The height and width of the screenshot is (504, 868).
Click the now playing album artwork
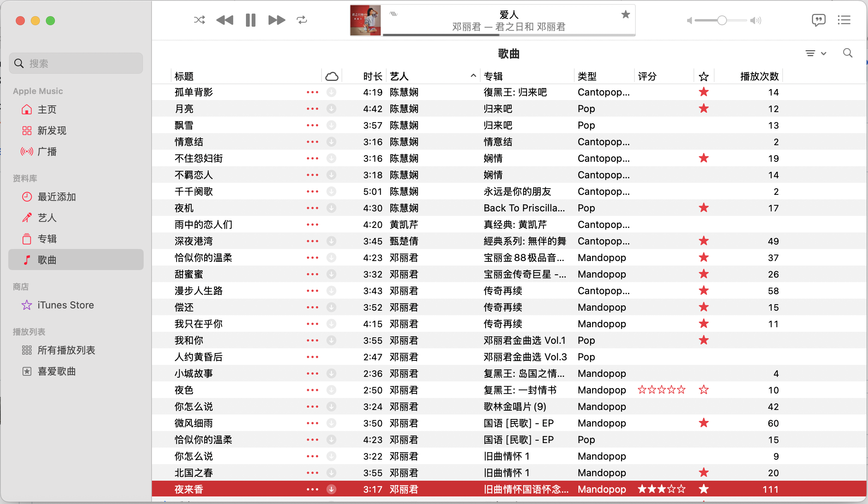coord(366,20)
